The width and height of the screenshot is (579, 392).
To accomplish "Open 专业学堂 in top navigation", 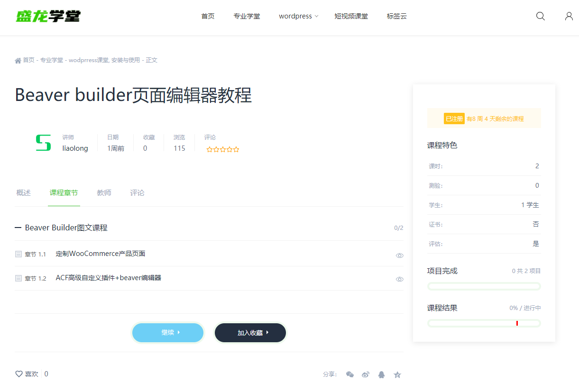I will pos(247,16).
